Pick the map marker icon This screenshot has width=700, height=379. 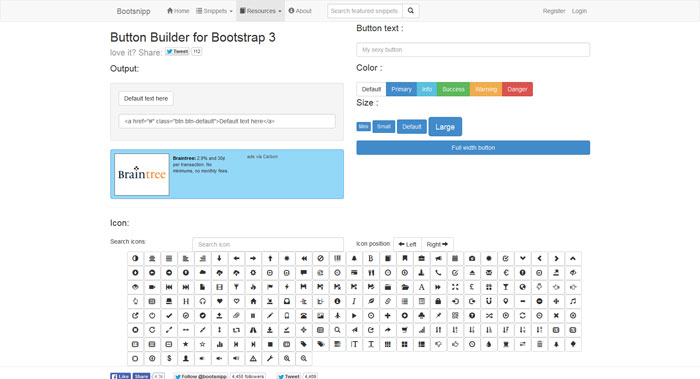pyautogui.click(x=506, y=301)
